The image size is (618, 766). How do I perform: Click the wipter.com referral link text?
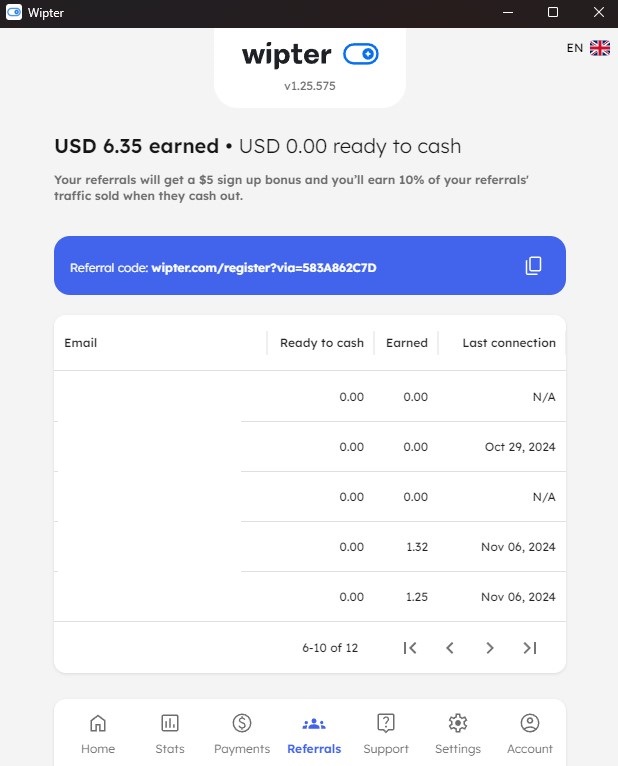[x=264, y=268]
